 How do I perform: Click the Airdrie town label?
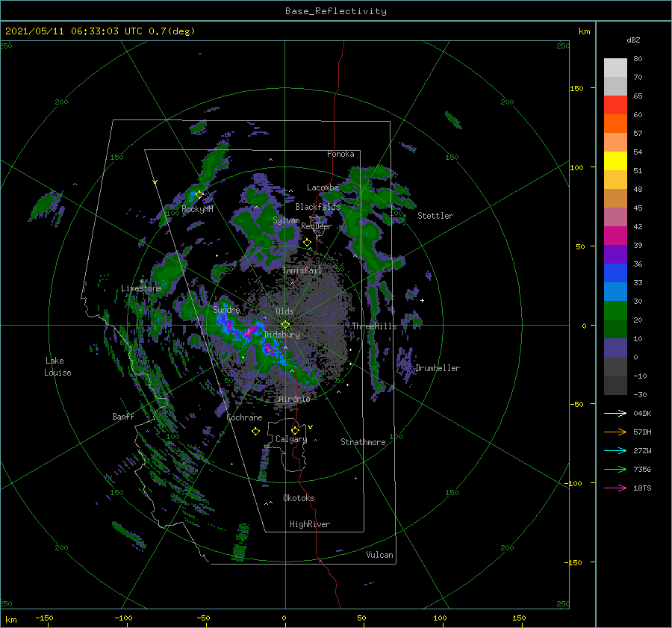(293, 399)
